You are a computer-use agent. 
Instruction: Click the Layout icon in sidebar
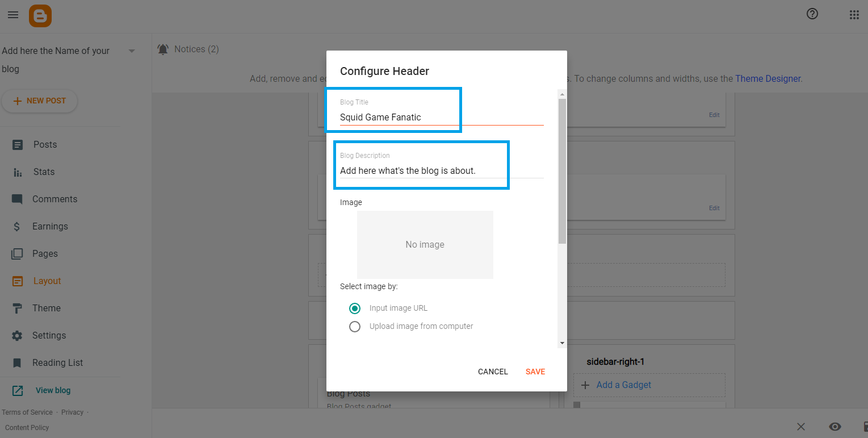click(x=18, y=281)
